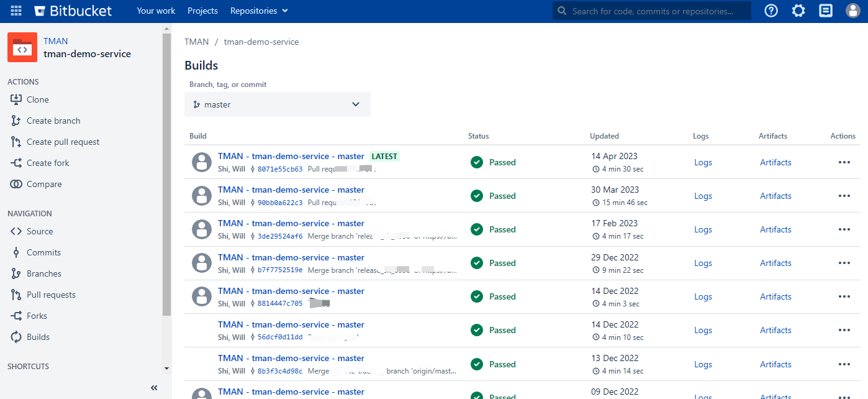Screen dimensions: 868x399
Task: Click the Compare icon
Action: pos(16,184)
